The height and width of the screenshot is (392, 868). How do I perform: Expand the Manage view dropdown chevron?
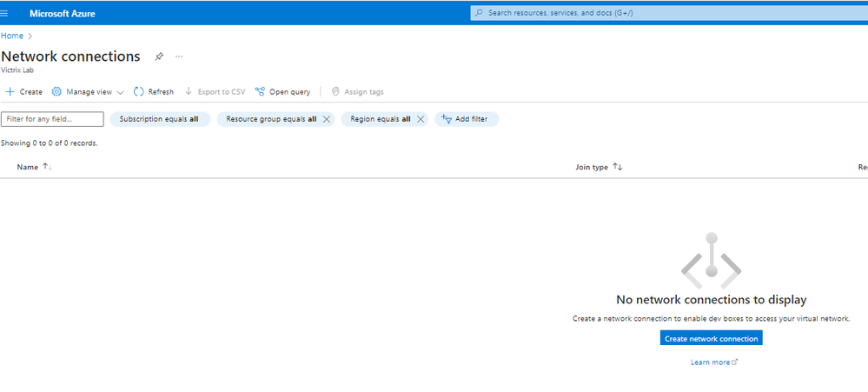(120, 92)
